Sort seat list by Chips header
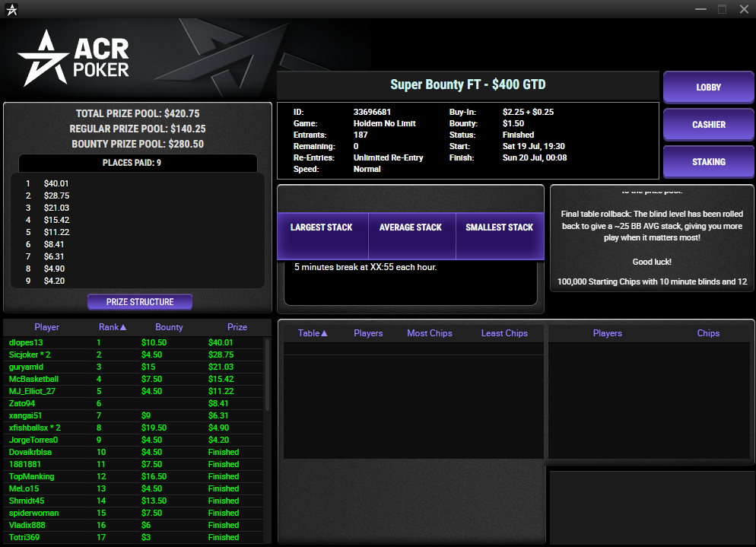The image size is (756, 547). point(708,333)
